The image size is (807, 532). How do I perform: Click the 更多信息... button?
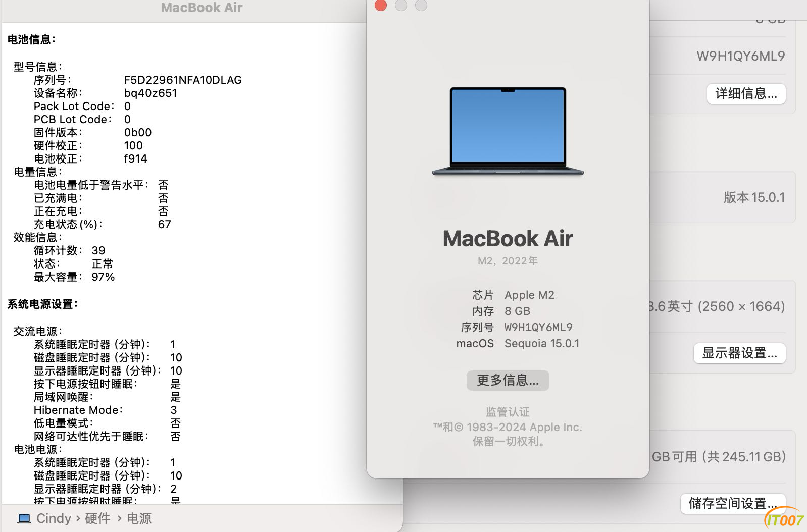[508, 380]
